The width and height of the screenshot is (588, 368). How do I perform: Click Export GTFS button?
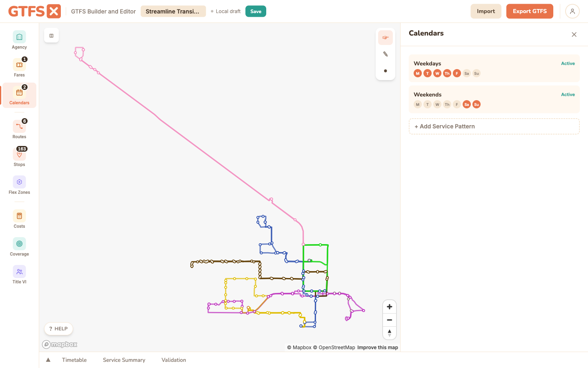530,11
